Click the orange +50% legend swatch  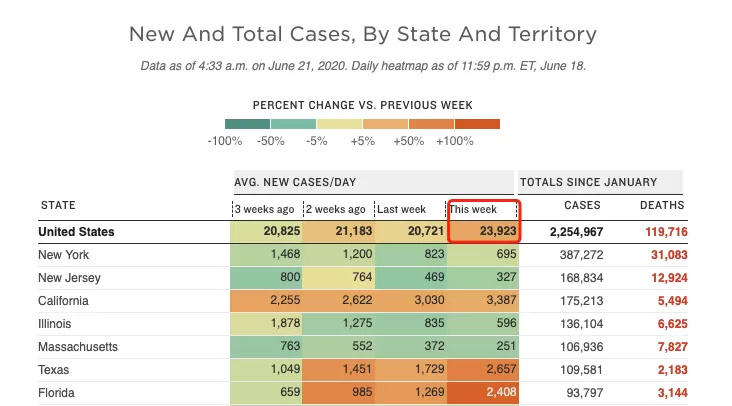pos(431,124)
